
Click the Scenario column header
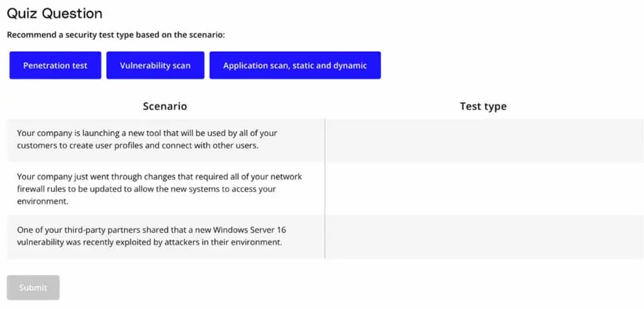pos(165,106)
